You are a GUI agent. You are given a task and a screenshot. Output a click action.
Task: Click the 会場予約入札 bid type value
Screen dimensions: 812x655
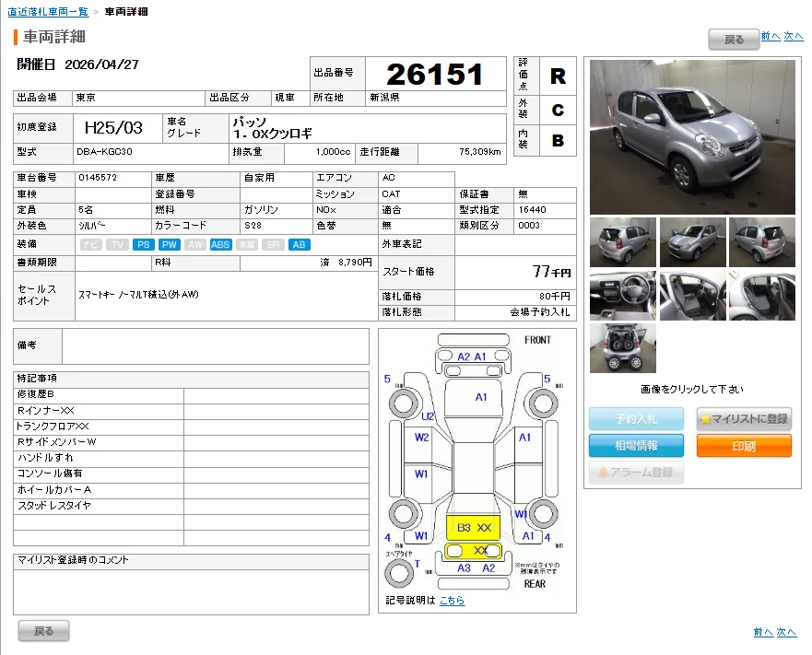pos(539,312)
